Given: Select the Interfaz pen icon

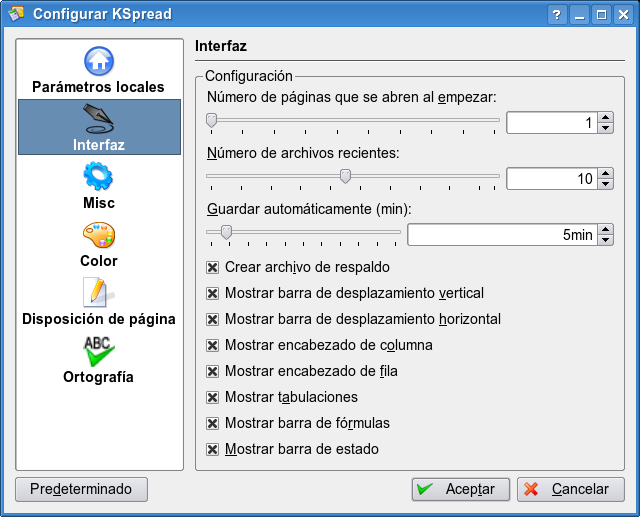Looking at the screenshot, I should point(98,119).
